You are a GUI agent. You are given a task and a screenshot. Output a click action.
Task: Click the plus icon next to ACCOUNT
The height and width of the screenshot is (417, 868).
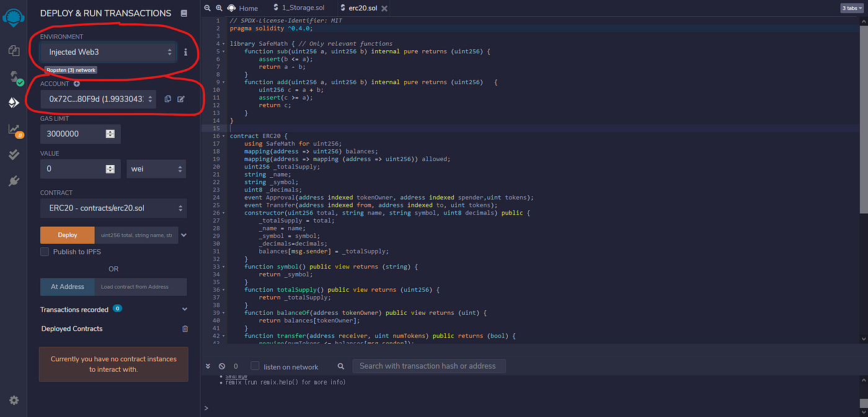pyautogui.click(x=77, y=84)
